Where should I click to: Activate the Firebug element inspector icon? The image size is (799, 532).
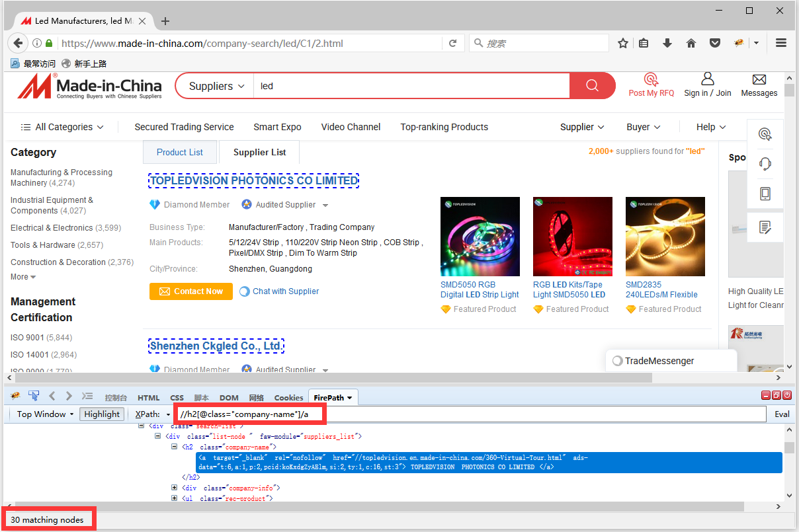(x=33, y=397)
